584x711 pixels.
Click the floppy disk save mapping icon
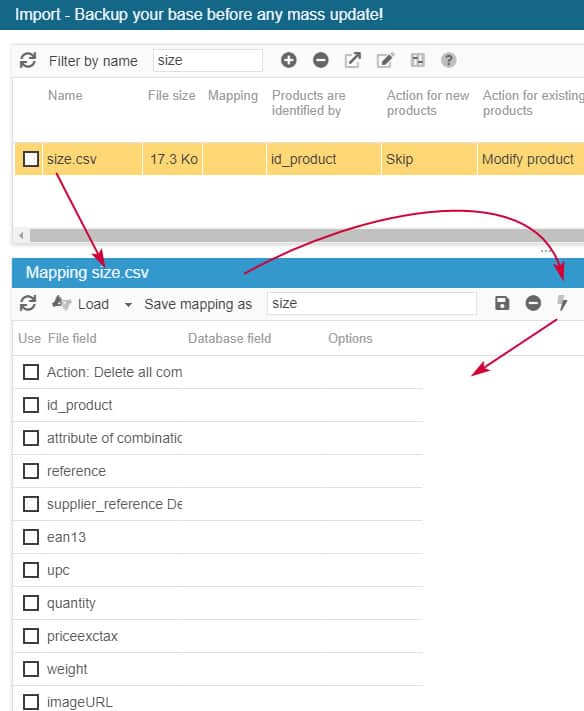502,303
